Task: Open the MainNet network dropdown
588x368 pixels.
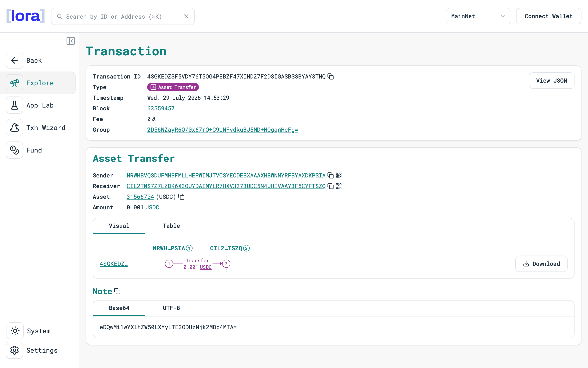Action: 478,16
